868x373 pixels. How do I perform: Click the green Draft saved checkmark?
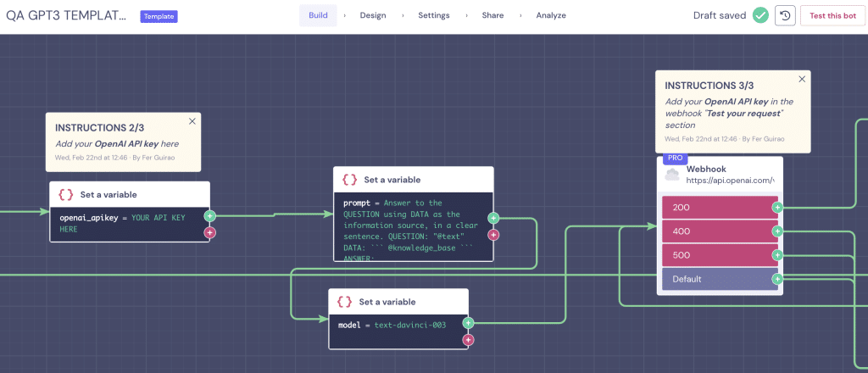[x=760, y=15]
